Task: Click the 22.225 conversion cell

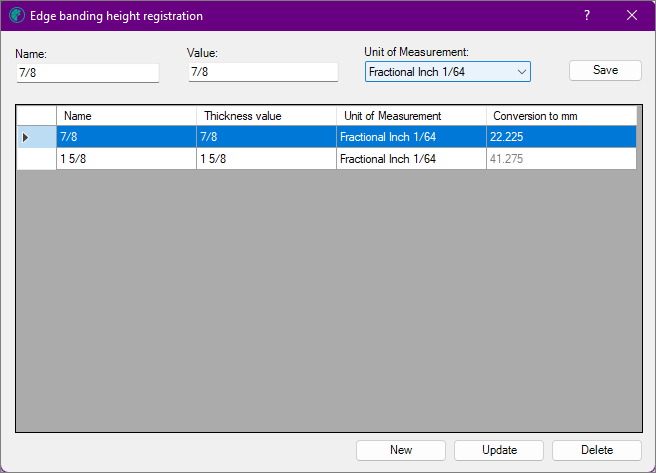Action: (x=561, y=137)
